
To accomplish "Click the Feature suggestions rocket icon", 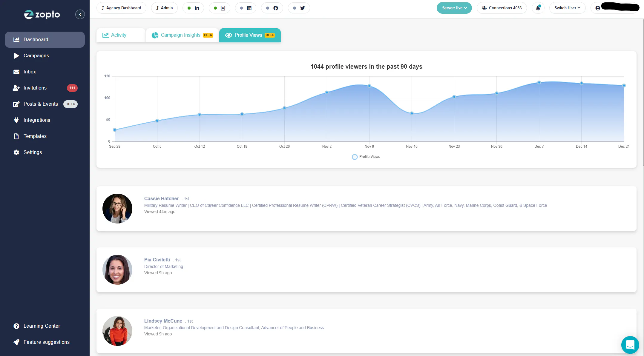I will pyautogui.click(x=16, y=342).
